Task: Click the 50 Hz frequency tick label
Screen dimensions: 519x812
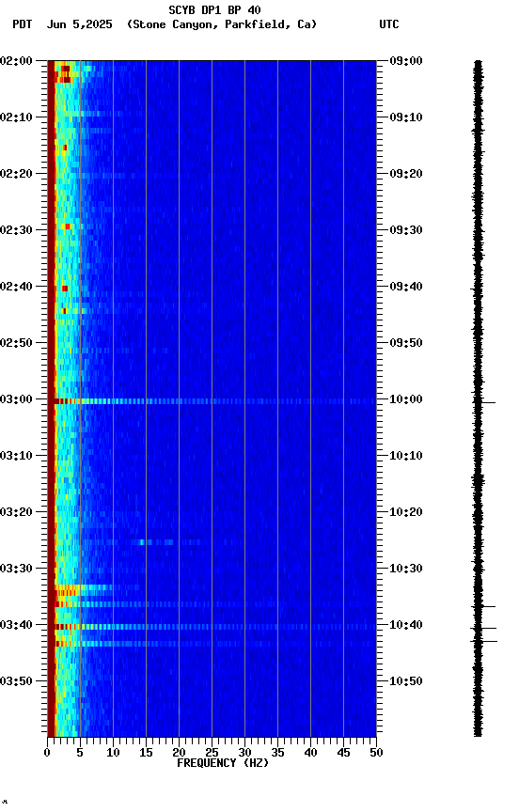Action: point(376,753)
